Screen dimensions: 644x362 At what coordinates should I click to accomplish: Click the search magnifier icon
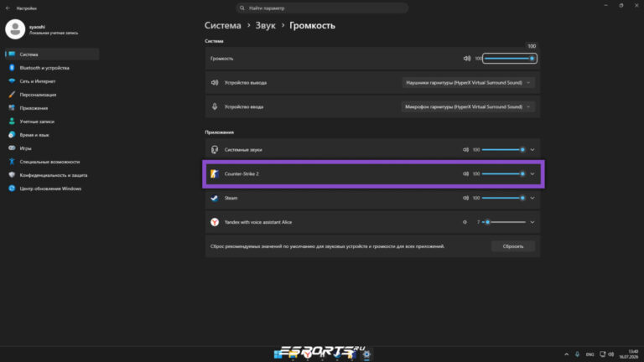(241, 8)
